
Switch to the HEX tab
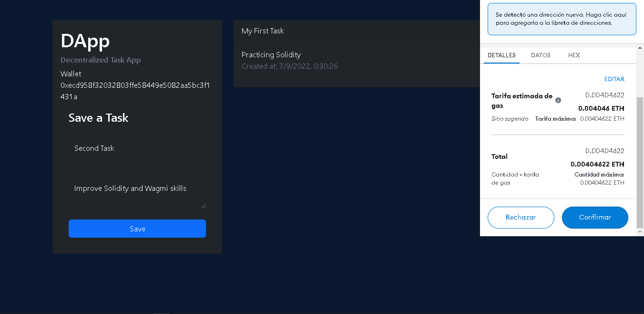[x=573, y=55]
